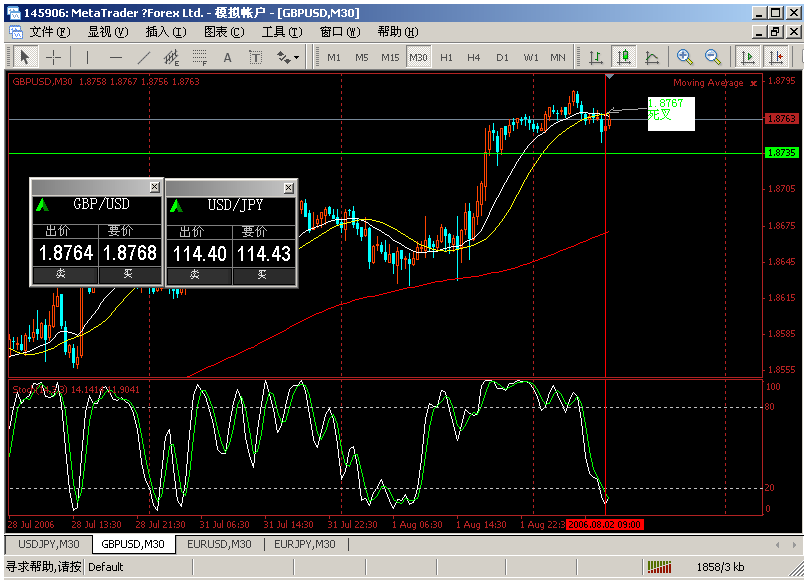Select the crosshair tool
Screen dimensions: 808x580
[54, 57]
